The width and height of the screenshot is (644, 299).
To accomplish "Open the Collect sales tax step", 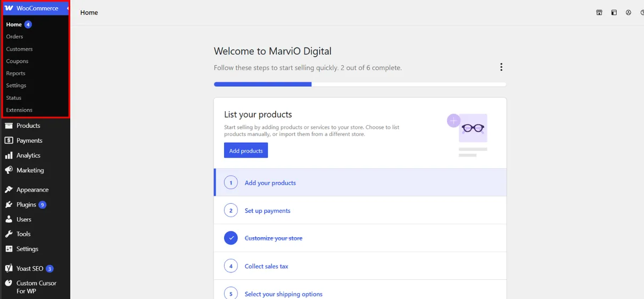I will [360, 265].
